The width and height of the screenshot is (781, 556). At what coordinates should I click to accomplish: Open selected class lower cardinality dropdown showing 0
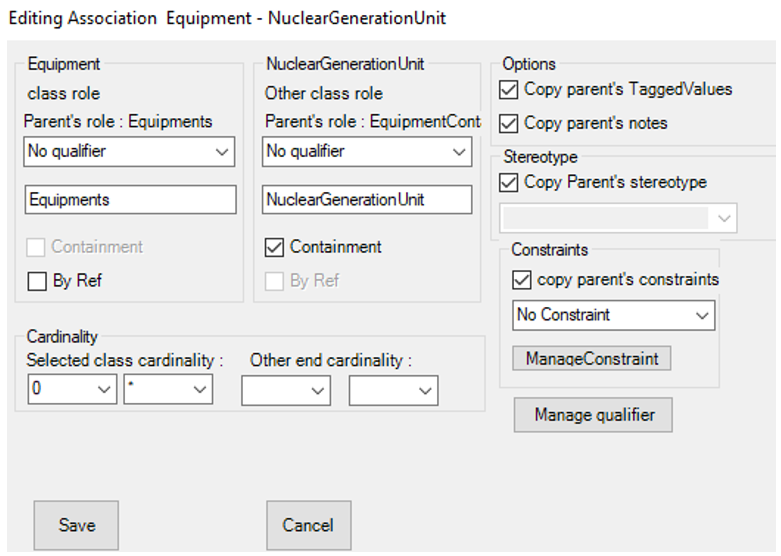pos(72,390)
